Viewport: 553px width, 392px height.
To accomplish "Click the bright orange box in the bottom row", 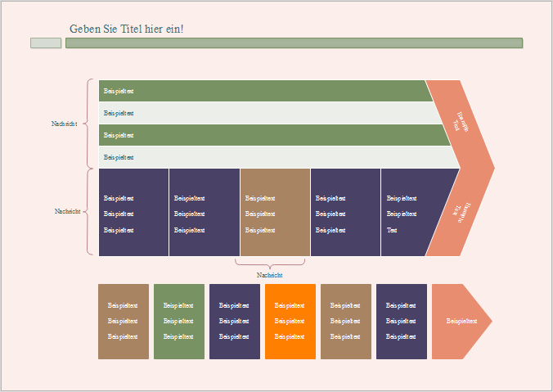I will pyautogui.click(x=290, y=322).
